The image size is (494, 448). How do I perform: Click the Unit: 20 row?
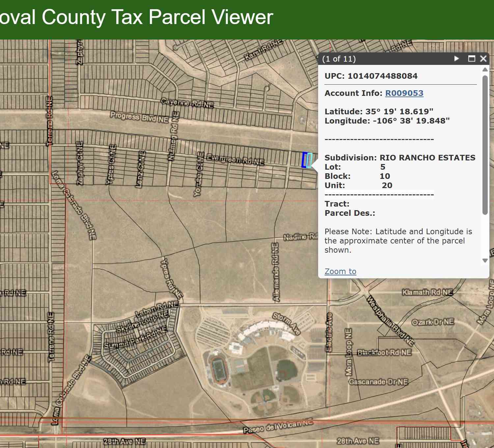click(x=358, y=185)
